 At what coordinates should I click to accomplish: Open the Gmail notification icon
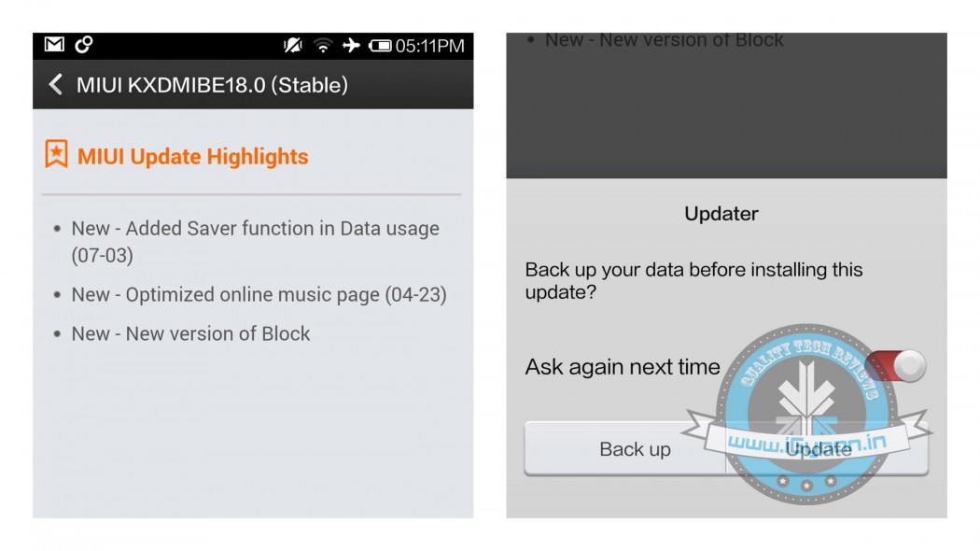click(x=54, y=45)
